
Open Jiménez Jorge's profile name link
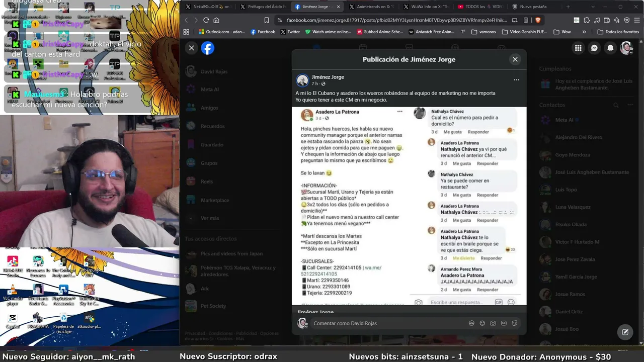(328, 77)
